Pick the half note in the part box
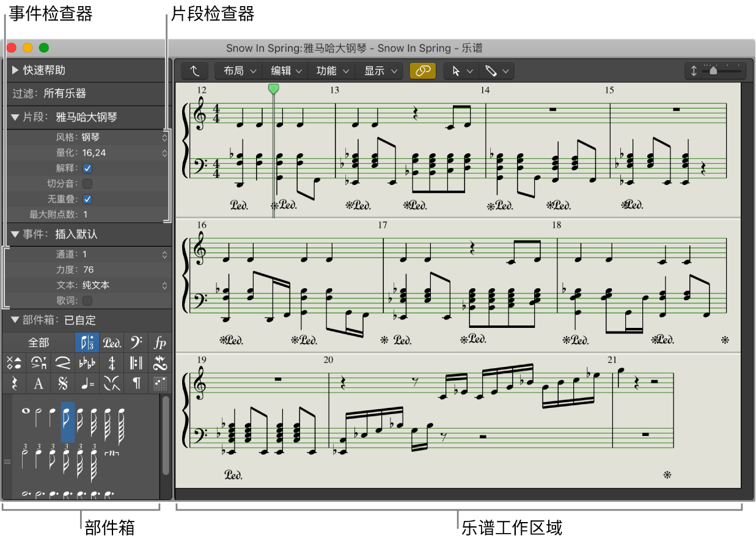The width and height of the screenshot is (756, 541). (39, 418)
